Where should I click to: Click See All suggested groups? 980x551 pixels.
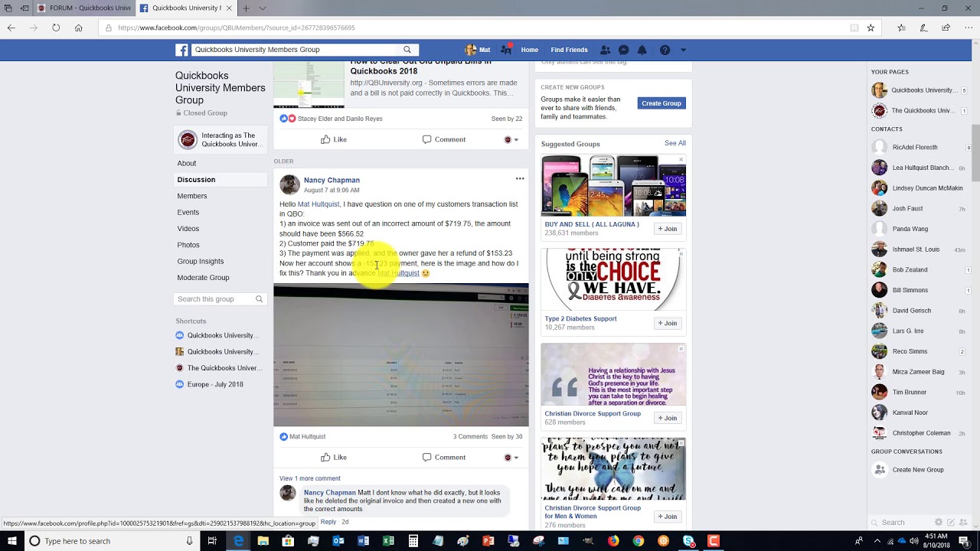pyautogui.click(x=675, y=143)
